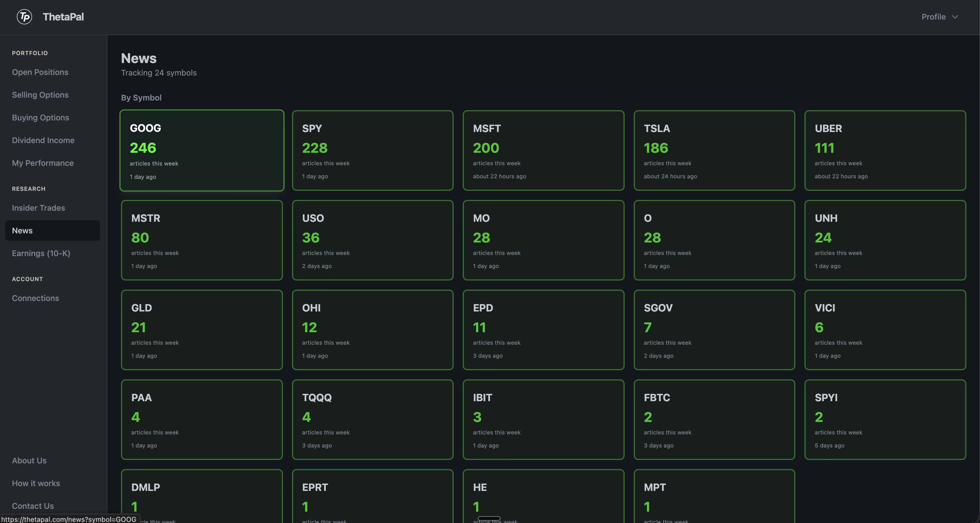Click the PORTFOLIO sidebar section label

point(30,53)
